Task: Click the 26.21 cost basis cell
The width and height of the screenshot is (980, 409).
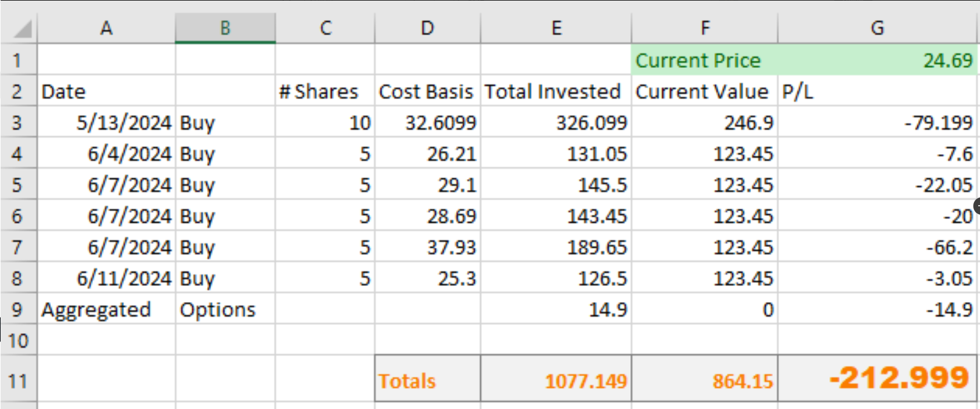Action: point(427,154)
